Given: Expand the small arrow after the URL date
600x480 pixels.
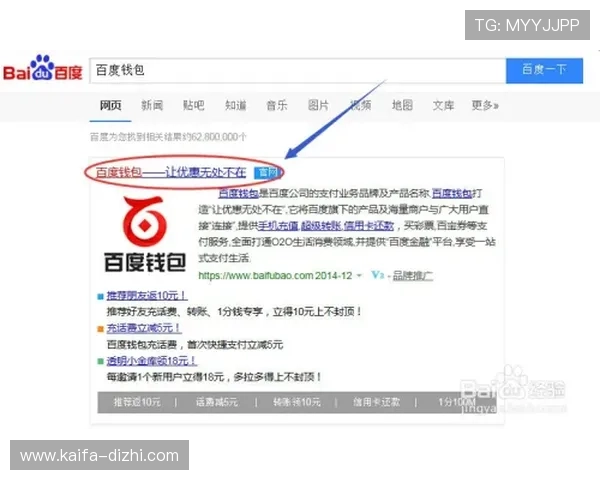Looking at the screenshot, I should click(x=359, y=276).
